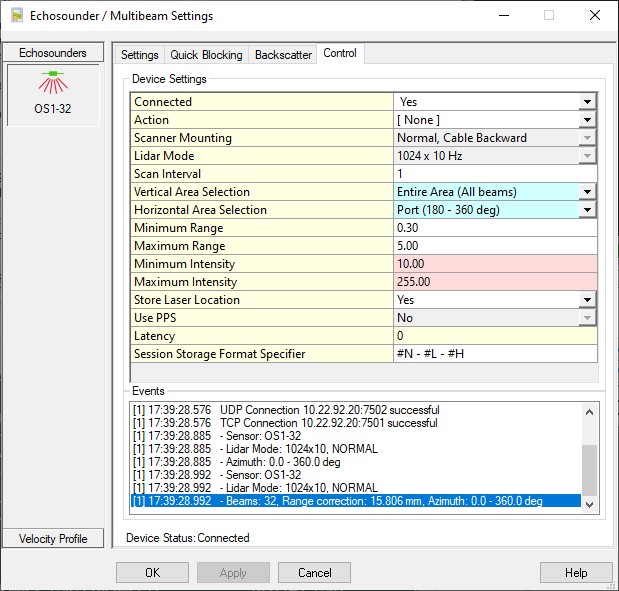The image size is (619, 591).
Task: Expand the Connected dropdown
Action: click(x=587, y=102)
